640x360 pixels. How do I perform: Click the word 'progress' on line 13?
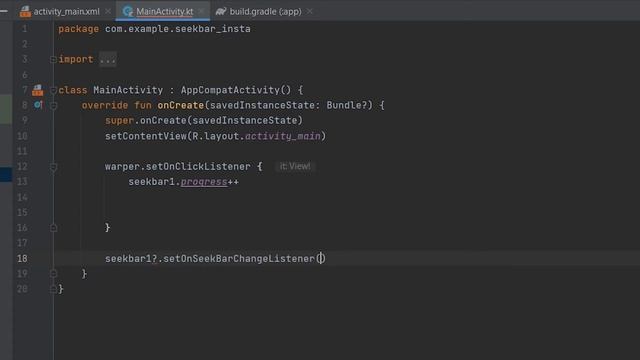tap(204, 182)
